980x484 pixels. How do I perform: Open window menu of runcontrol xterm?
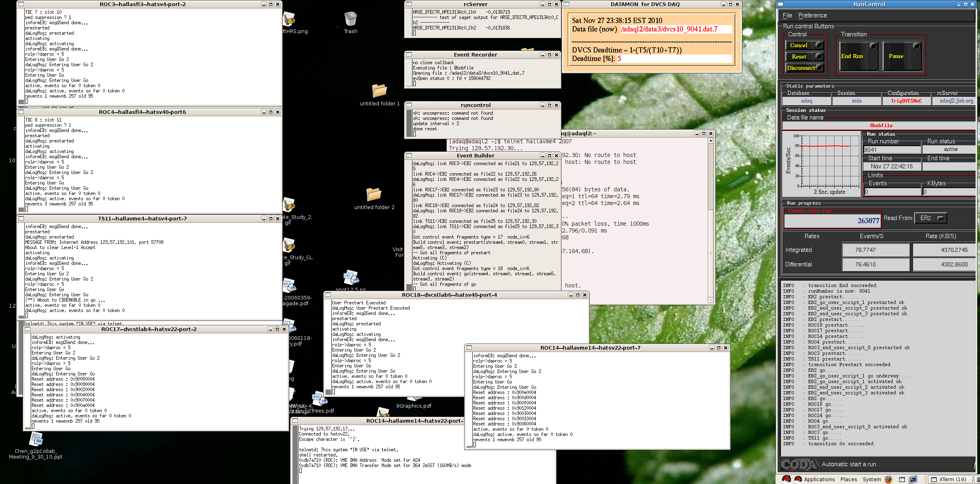[409, 105]
